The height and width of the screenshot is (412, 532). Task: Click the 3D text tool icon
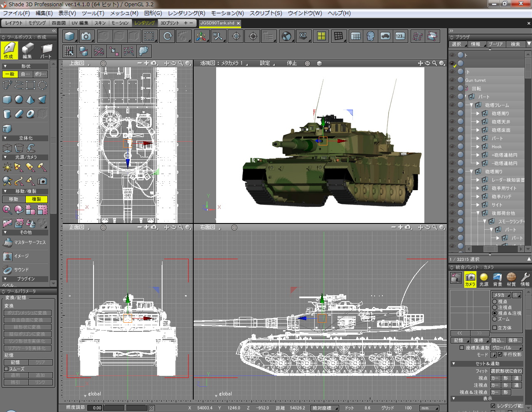[7, 129]
